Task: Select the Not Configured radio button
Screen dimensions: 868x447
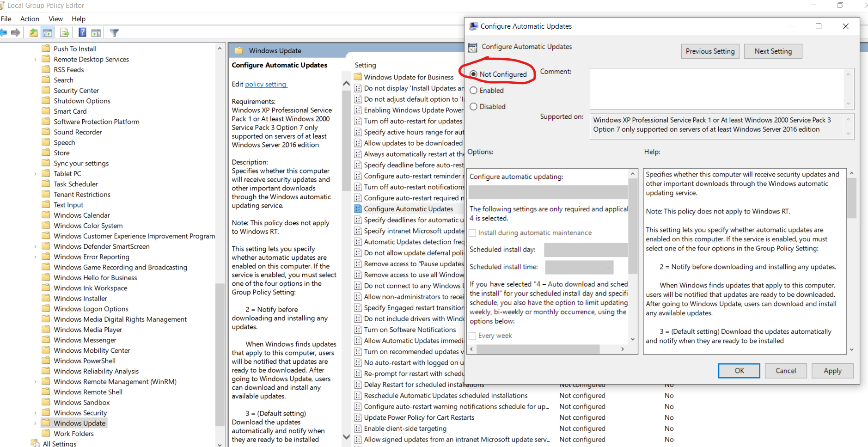Action: pyautogui.click(x=473, y=74)
